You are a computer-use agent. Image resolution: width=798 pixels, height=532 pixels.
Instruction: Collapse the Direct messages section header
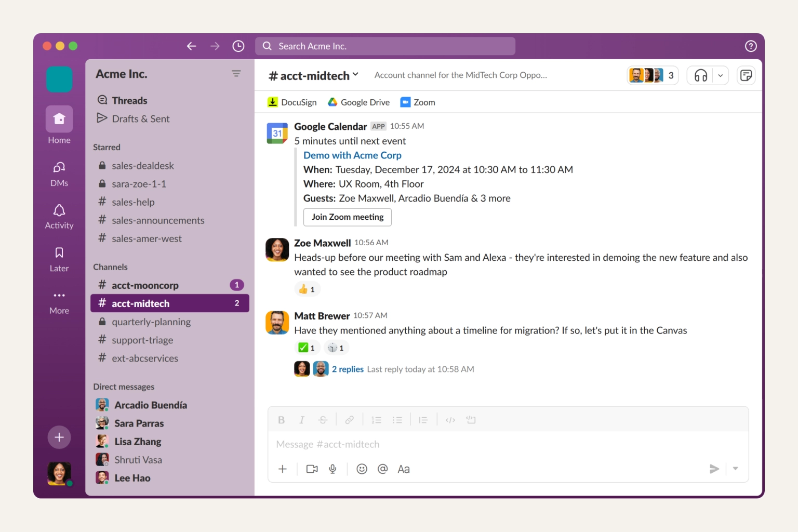coord(124,387)
